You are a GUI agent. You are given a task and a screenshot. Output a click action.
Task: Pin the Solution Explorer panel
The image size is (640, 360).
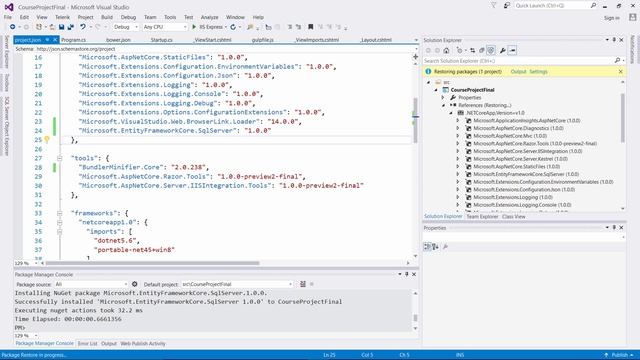pyautogui.click(x=614, y=40)
